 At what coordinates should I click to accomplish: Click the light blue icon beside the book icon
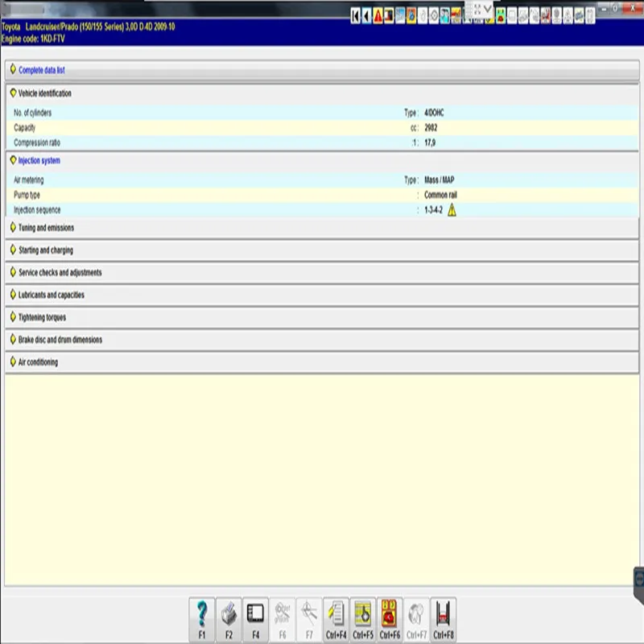click(400, 15)
